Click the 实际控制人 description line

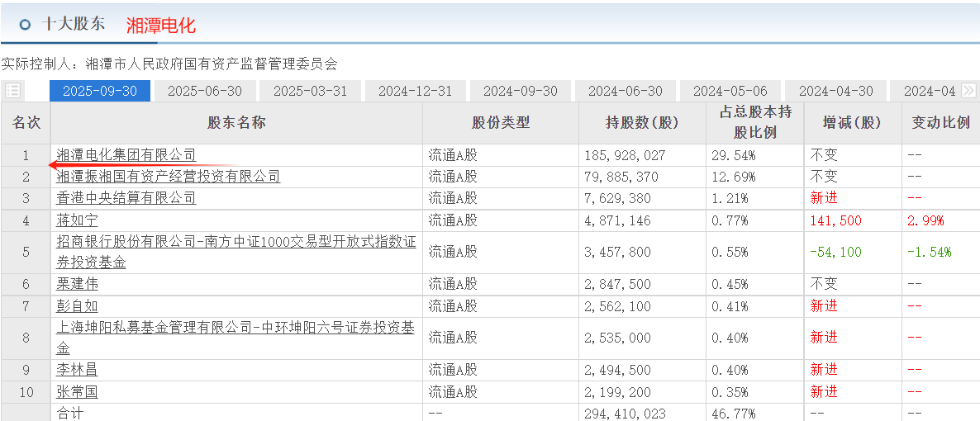click(169, 64)
